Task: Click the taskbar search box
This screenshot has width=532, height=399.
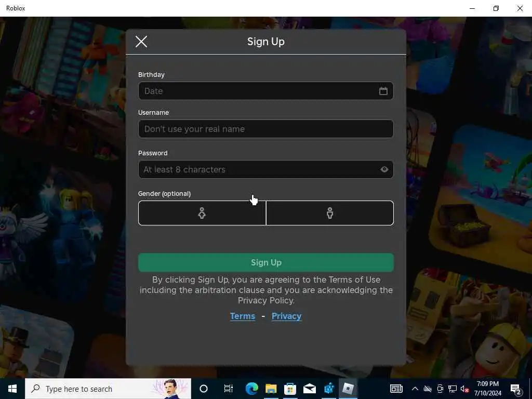Action: coord(108,389)
